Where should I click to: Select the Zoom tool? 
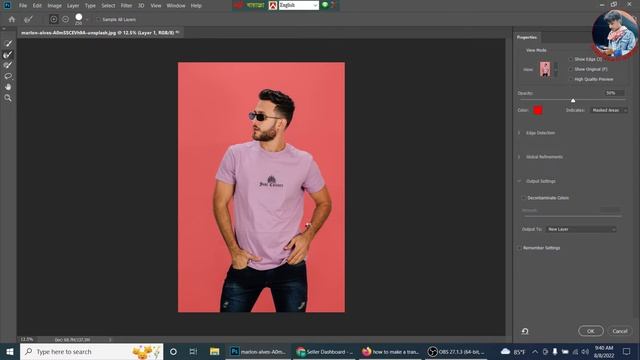pos(8,98)
